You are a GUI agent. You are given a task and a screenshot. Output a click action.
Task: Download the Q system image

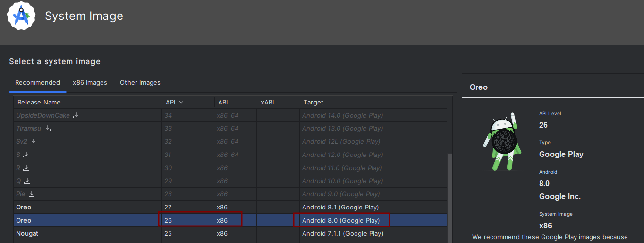[27, 181]
